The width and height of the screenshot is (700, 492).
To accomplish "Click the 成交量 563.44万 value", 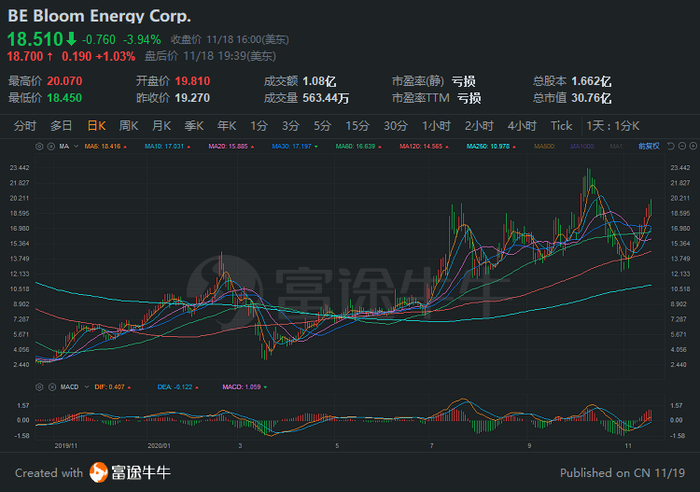I will (x=326, y=98).
